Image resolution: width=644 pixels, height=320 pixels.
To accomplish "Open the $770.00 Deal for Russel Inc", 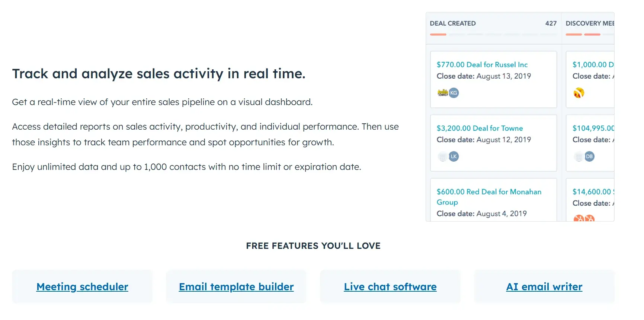I will 482,65.
